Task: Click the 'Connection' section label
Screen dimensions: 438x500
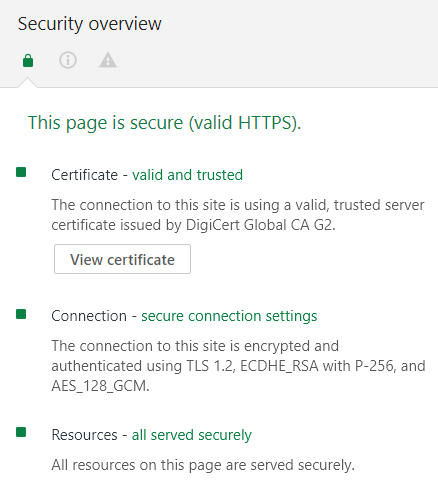Action: point(89,316)
